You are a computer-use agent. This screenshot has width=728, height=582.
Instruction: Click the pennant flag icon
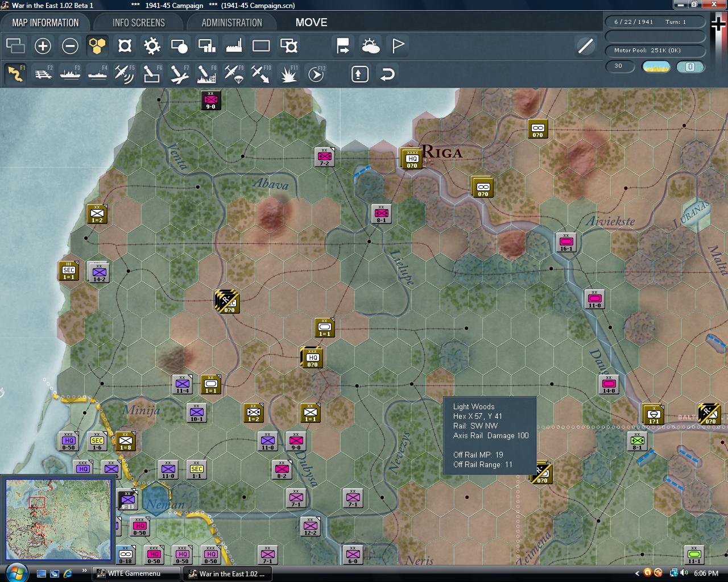coord(398,46)
